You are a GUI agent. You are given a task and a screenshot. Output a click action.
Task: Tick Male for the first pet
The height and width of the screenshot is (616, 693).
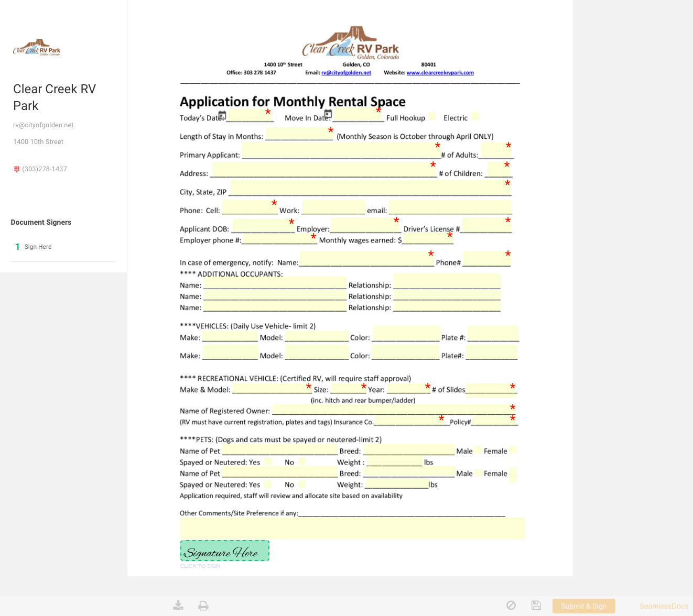(479, 450)
